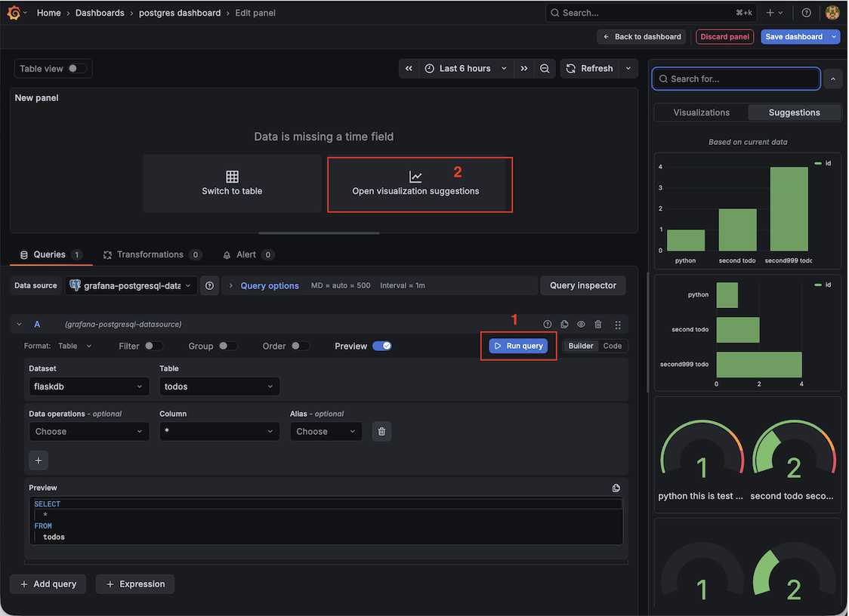This screenshot has width=849, height=616.
Task: Switch to the Alert tab
Action: coord(248,254)
